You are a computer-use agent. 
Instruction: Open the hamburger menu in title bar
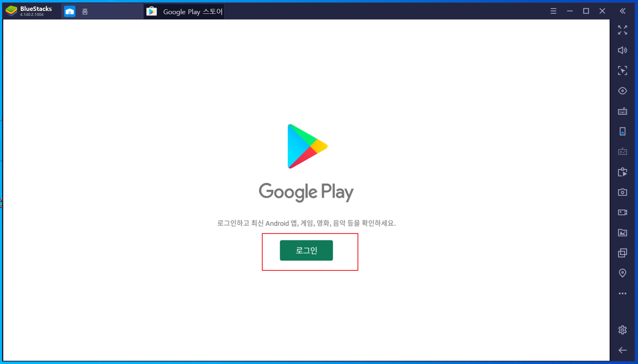(553, 11)
